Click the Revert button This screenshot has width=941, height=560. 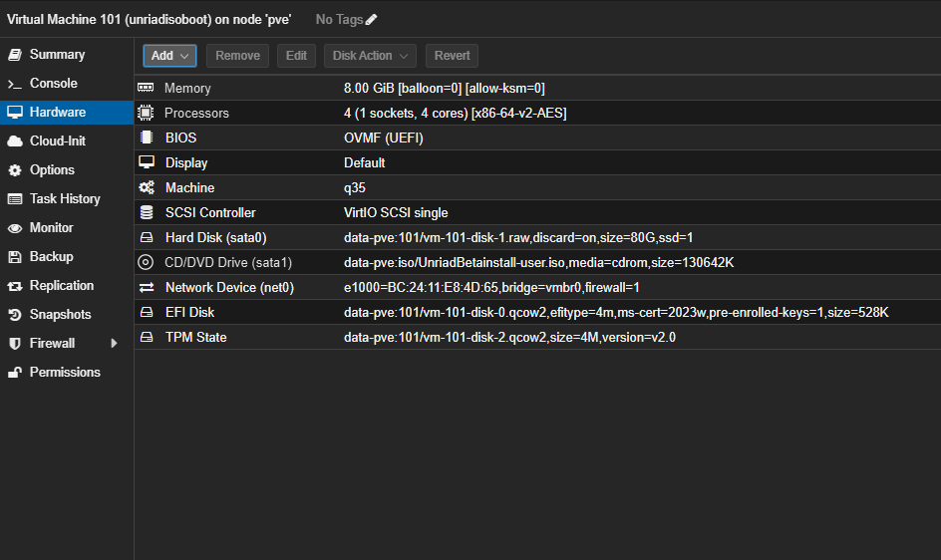point(452,56)
